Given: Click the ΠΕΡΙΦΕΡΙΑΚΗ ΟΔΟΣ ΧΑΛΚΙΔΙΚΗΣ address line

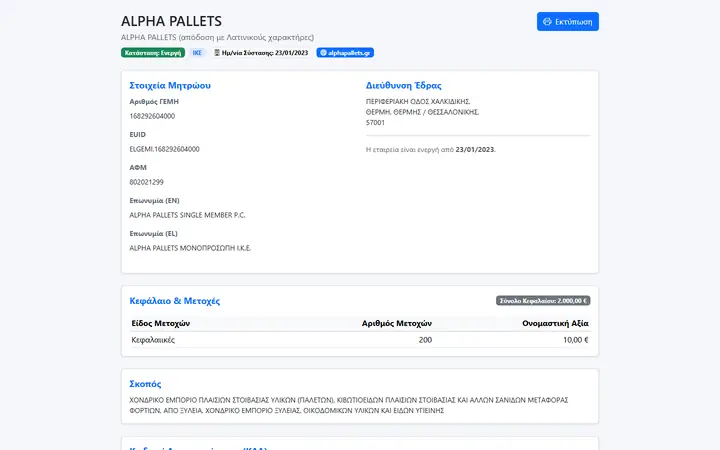Looking at the screenshot, I should tap(418, 101).
